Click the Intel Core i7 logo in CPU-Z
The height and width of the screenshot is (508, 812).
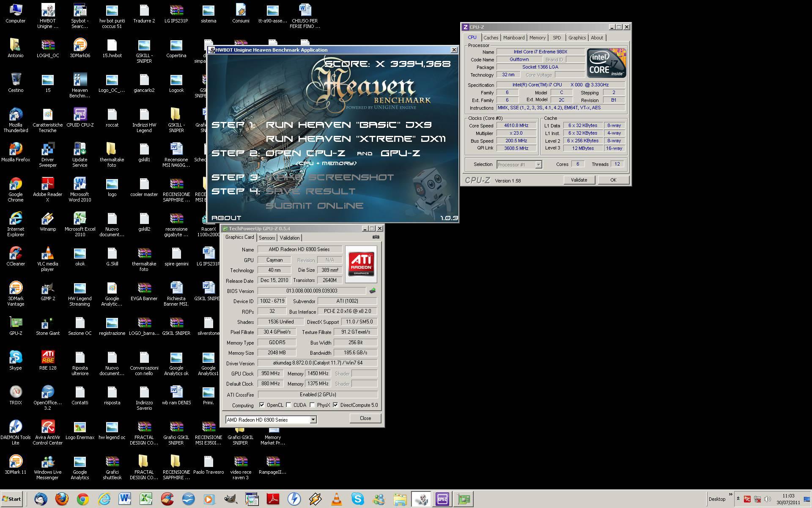pos(606,63)
